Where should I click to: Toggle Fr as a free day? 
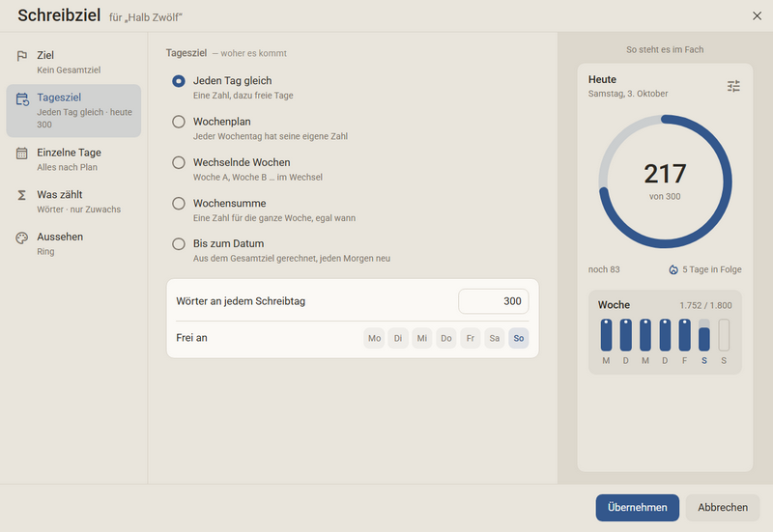point(471,338)
